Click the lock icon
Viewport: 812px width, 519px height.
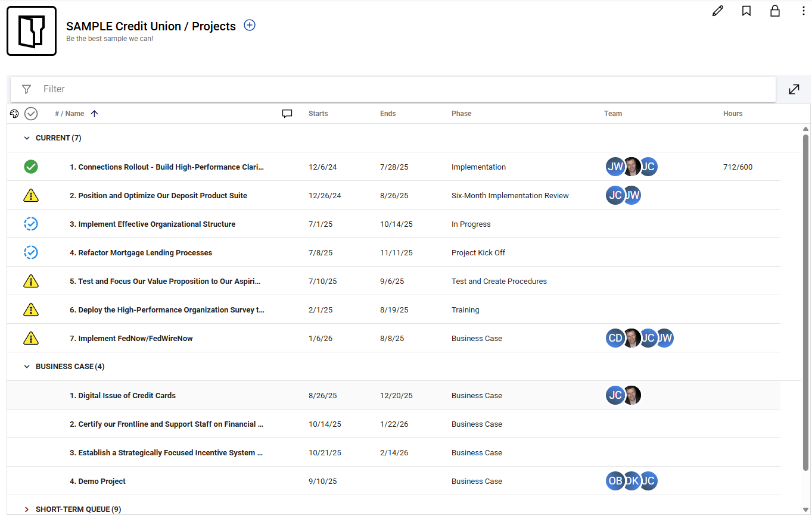[x=775, y=11]
